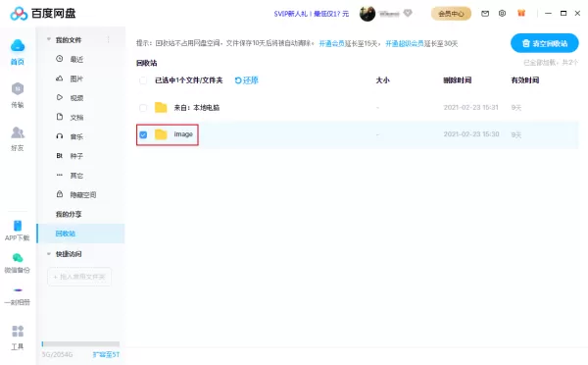Click the lock icon beside 隐藏空间
Viewport: 588px width, 365px height.
coord(59,194)
